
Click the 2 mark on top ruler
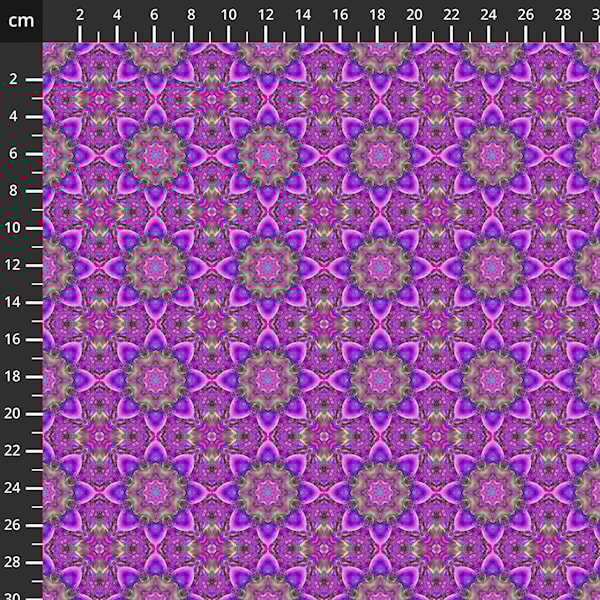(x=80, y=16)
